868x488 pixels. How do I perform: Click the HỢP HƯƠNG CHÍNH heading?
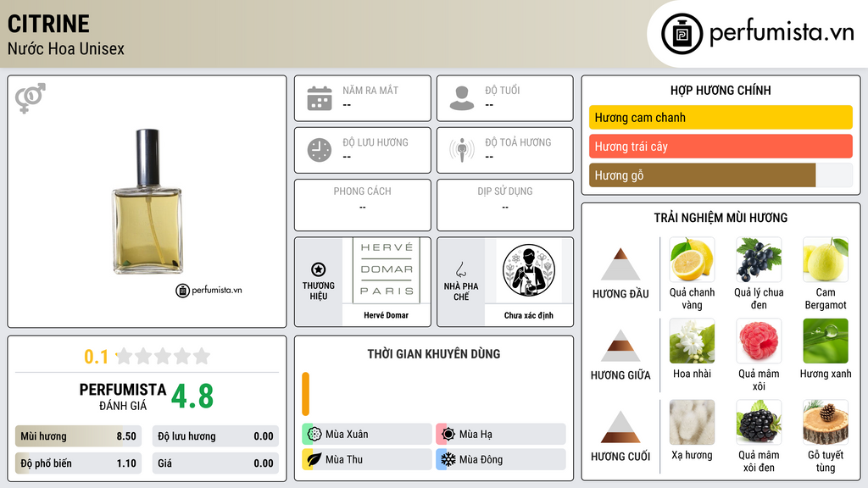coord(721,90)
